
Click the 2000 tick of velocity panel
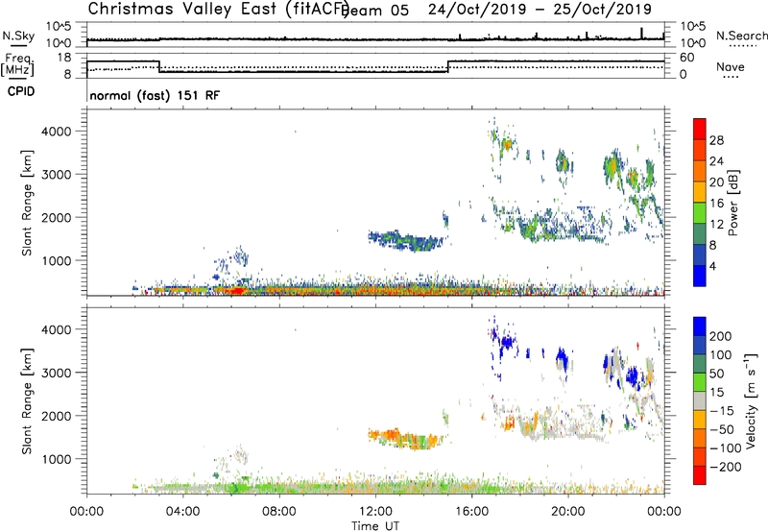57,416
